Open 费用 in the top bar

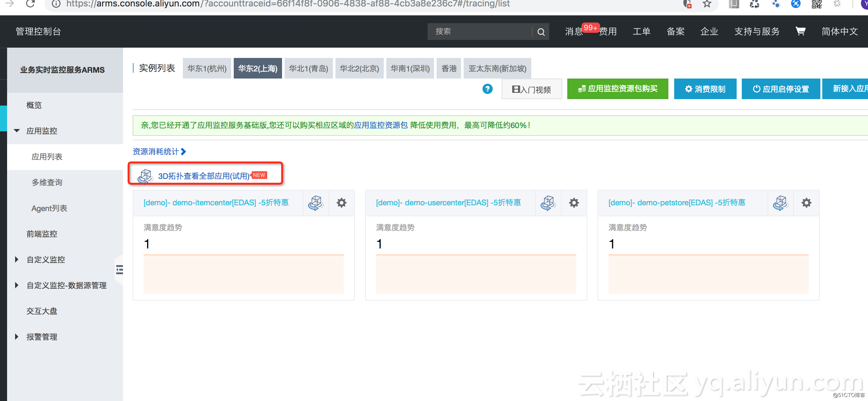tap(608, 31)
